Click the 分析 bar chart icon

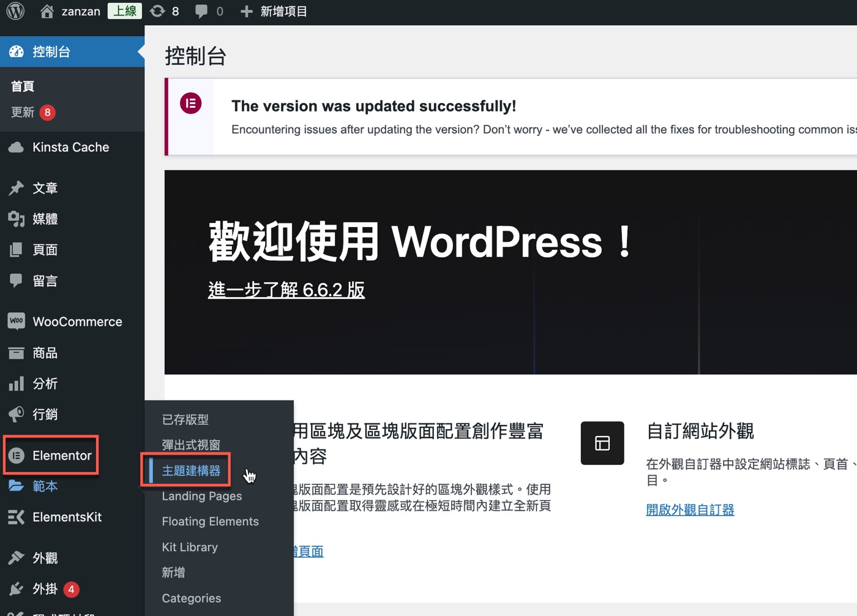(17, 383)
